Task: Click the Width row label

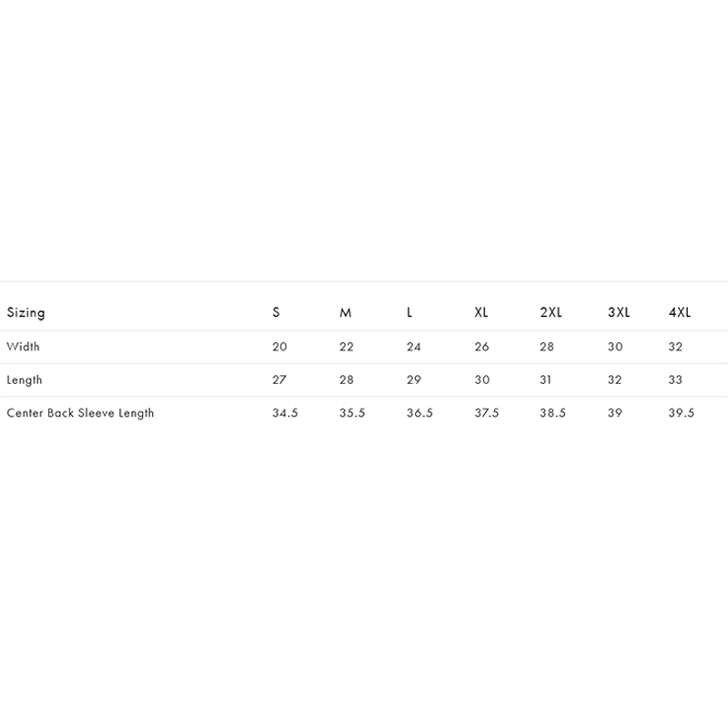Action: point(24,347)
